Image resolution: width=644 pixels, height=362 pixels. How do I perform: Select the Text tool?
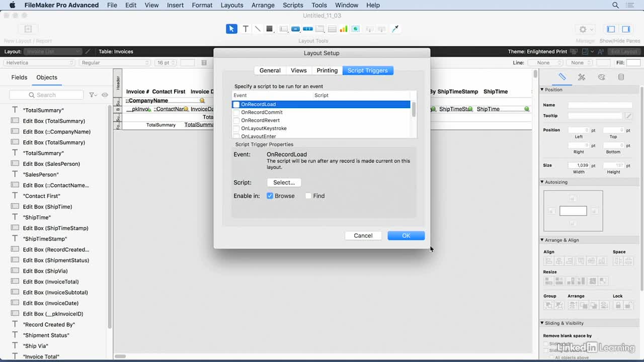point(246,29)
